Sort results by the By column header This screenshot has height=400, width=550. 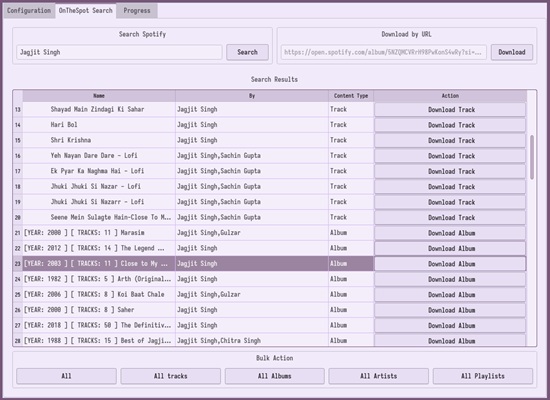coord(252,96)
